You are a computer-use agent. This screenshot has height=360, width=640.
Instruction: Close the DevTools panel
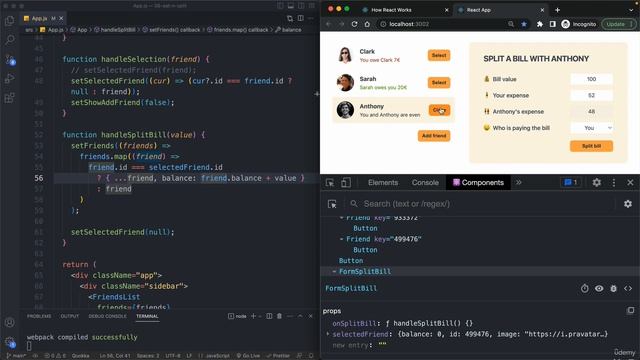tap(630, 182)
